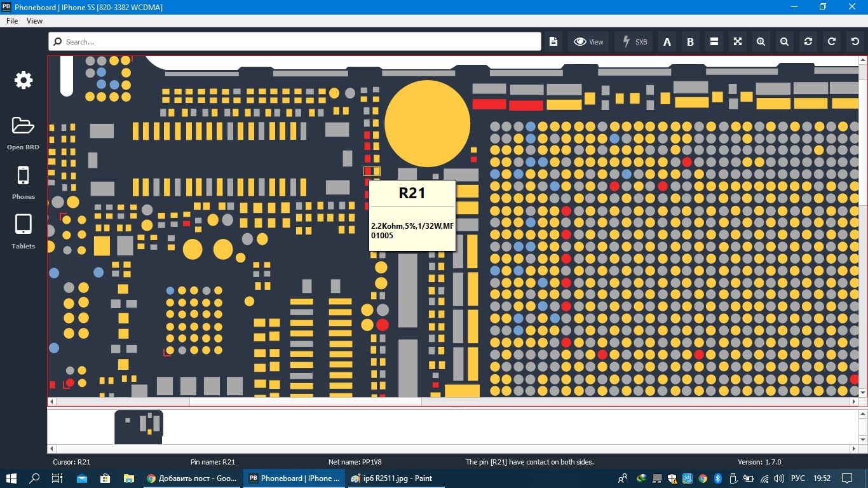Click board view horizontal scrollbar thumb
868x488 pixels.
click(306, 402)
